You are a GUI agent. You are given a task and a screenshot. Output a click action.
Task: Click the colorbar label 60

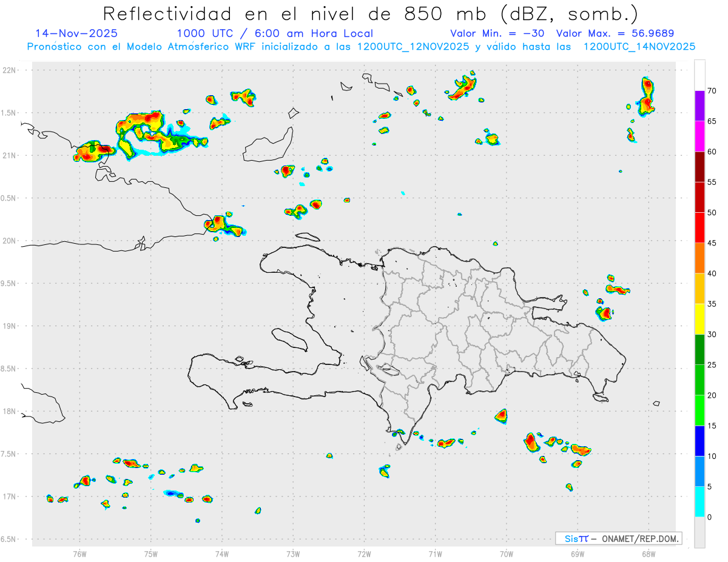(x=712, y=152)
